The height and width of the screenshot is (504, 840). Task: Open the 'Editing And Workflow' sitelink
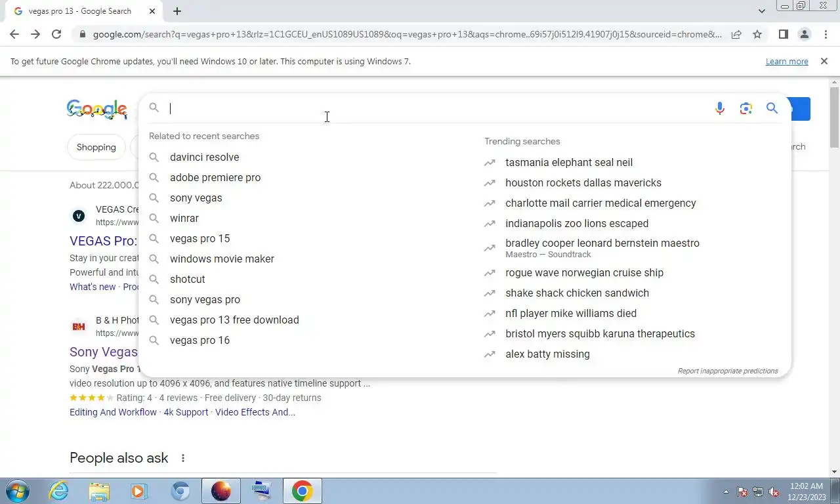[113, 412]
